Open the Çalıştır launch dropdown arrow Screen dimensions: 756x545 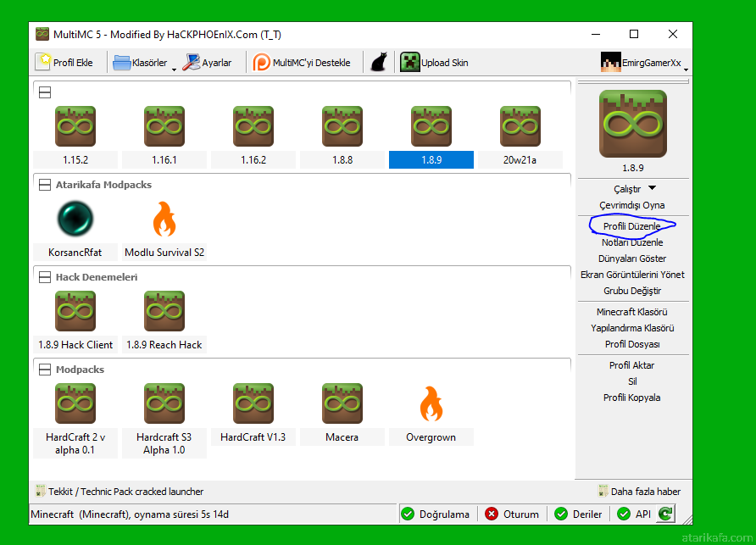[653, 188]
